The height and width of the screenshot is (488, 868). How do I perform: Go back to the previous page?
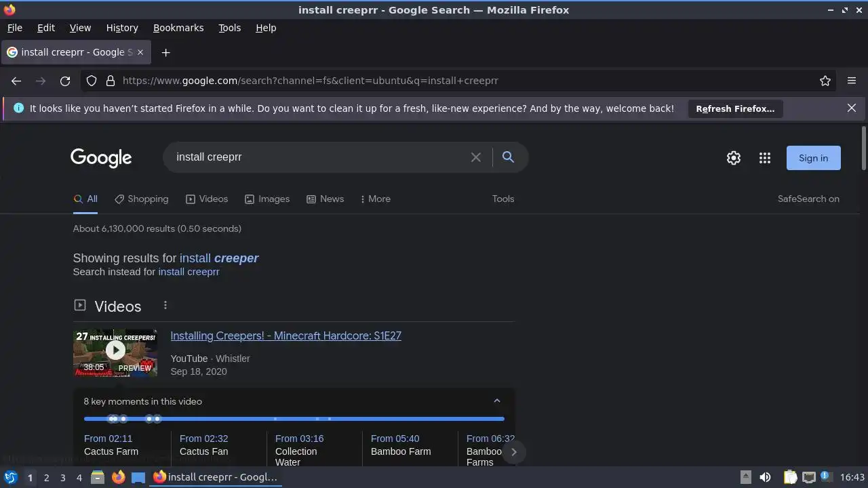coord(16,81)
